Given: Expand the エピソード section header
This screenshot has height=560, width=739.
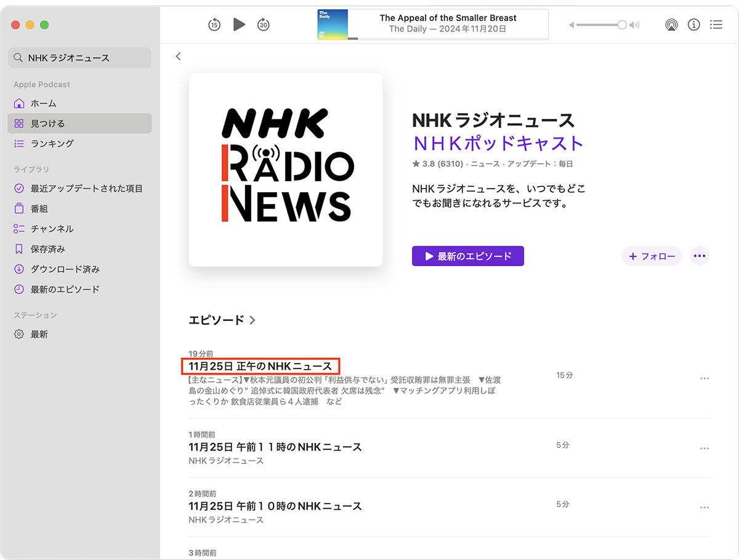Looking at the screenshot, I should 222,320.
